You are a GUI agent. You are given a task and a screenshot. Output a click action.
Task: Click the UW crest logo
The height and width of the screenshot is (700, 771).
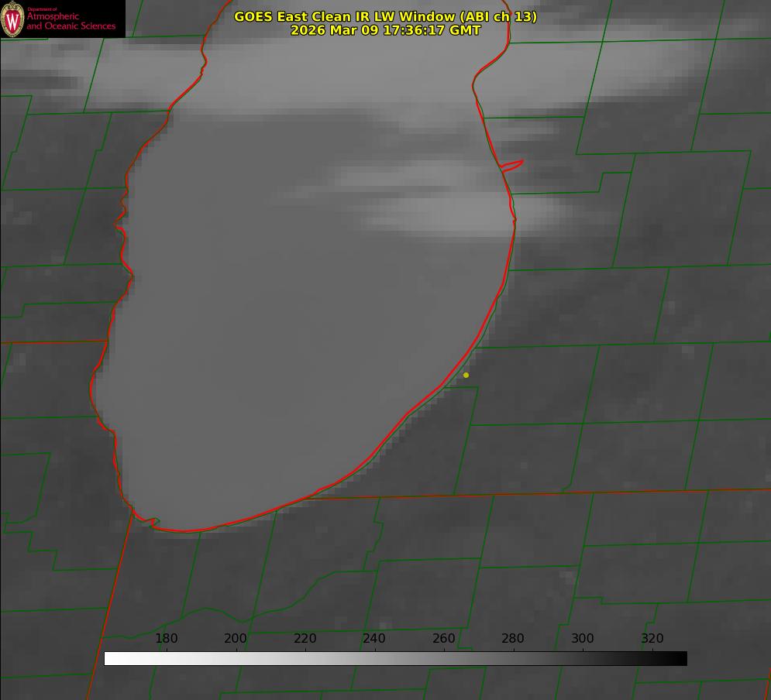coord(12,19)
